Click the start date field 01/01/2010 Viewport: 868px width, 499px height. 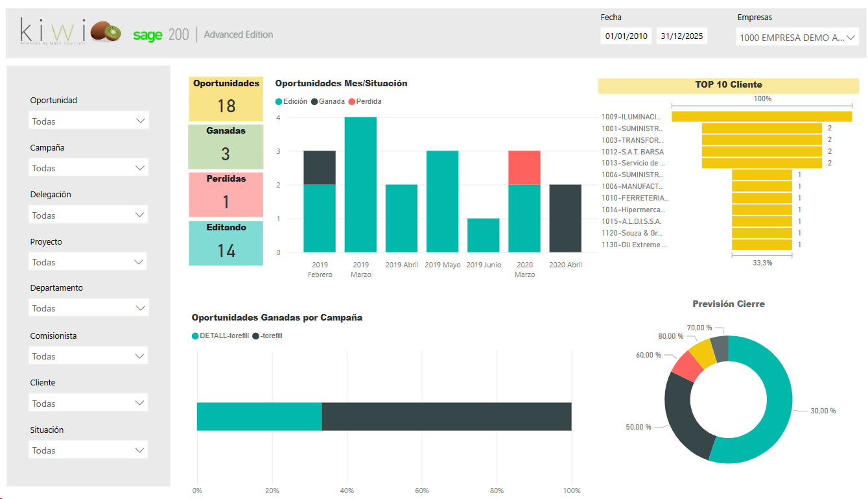pyautogui.click(x=626, y=36)
